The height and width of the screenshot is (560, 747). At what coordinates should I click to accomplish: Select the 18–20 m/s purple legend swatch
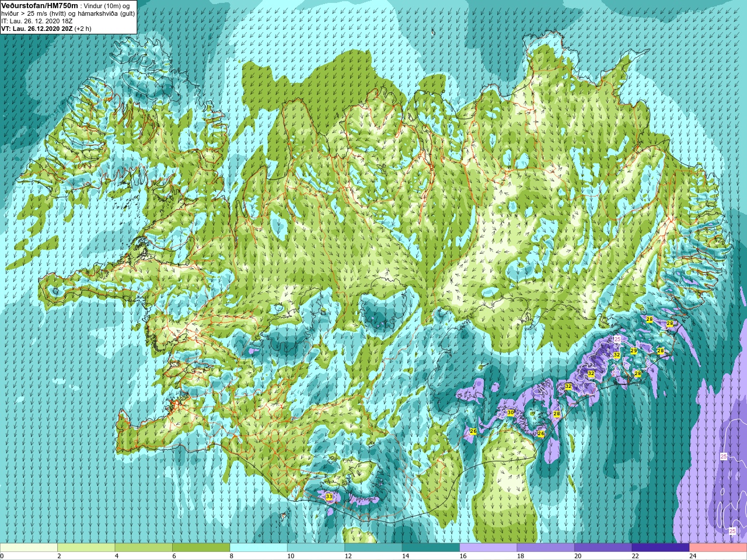coord(546,548)
